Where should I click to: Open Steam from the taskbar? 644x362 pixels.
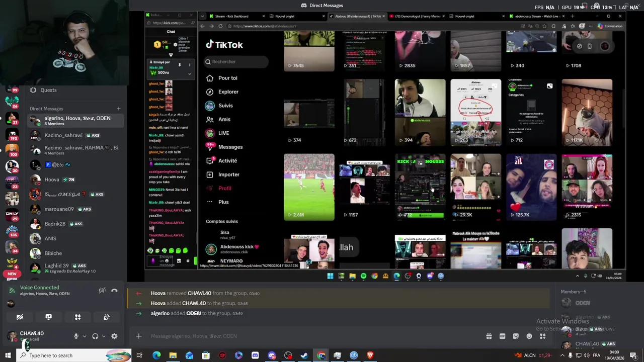pos(304,355)
